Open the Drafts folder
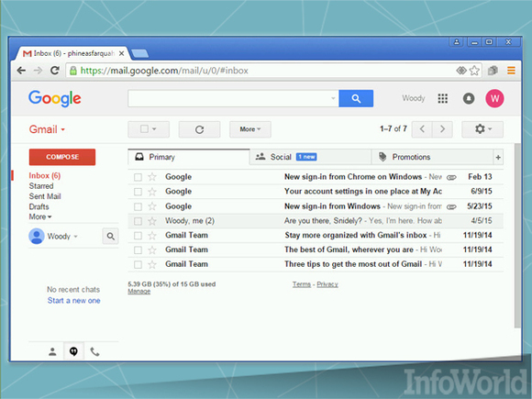 [x=39, y=206]
